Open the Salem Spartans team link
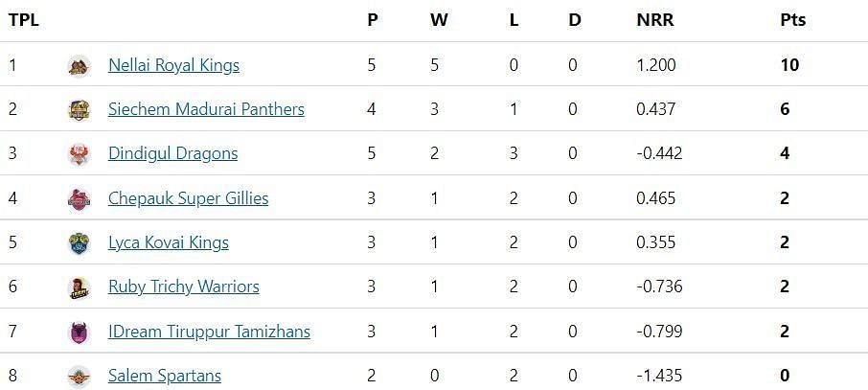868x390 pixels. (x=164, y=376)
